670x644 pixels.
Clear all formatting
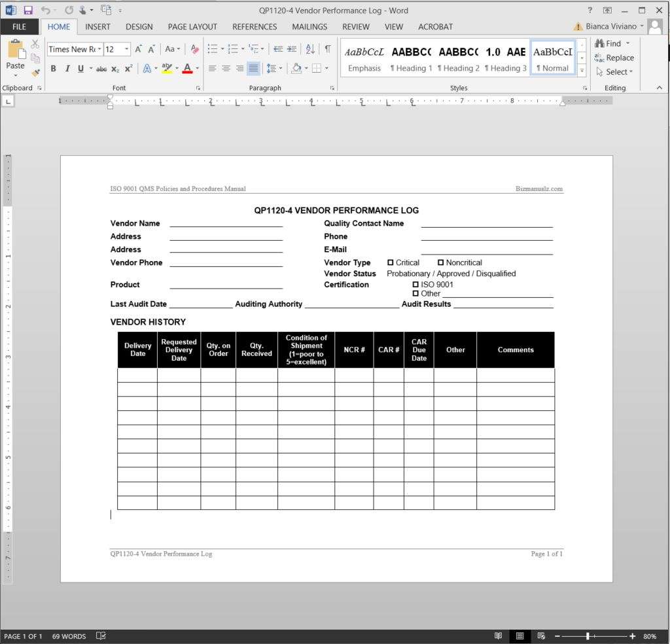tap(194, 49)
